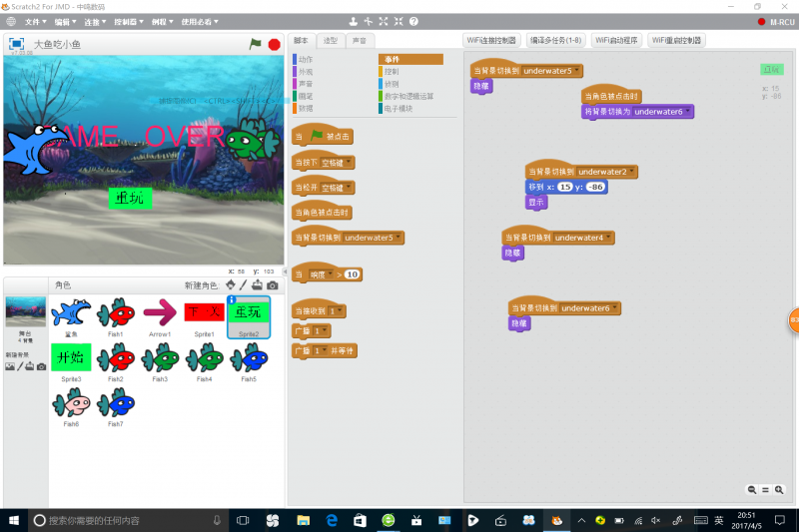This screenshot has width=799, height=532.
Task: Click the WiFi重启控制器 button
Action: tap(676, 40)
